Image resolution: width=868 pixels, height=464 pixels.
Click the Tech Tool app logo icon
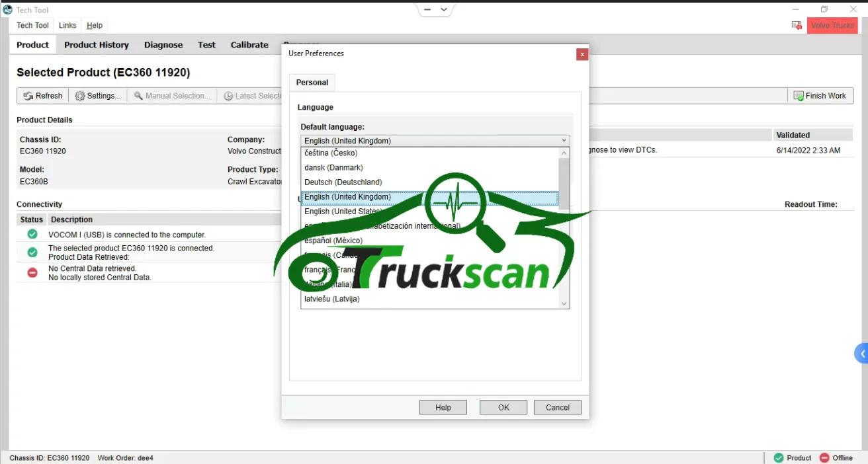pyautogui.click(x=8, y=10)
